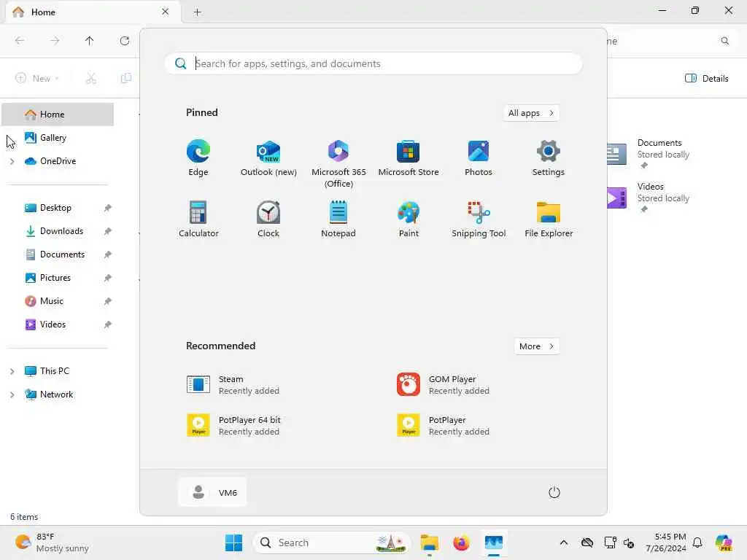
Task: Click the File Explorer search magnifier
Action: pos(724,41)
